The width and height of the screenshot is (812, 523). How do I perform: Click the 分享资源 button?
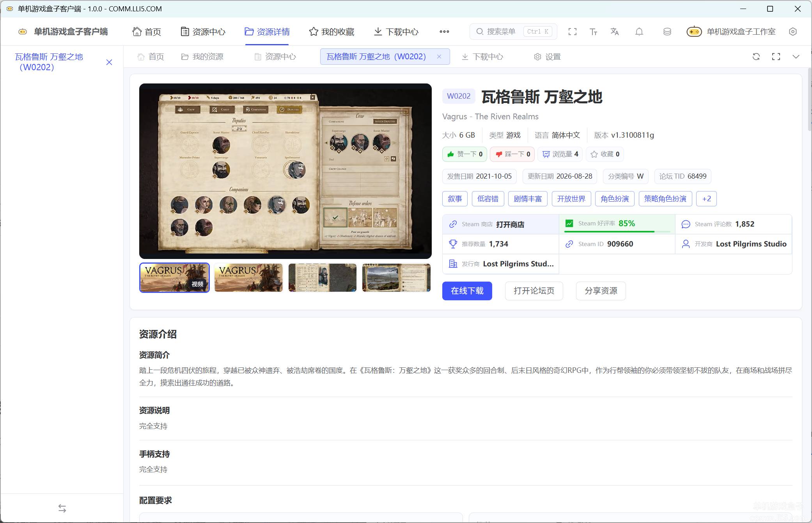coord(601,291)
